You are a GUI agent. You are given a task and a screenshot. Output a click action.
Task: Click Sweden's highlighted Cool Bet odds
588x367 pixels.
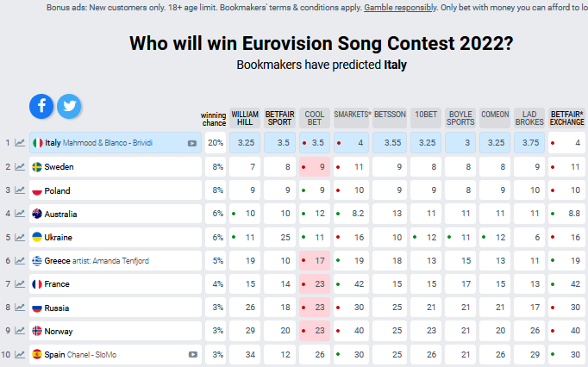pyautogui.click(x=315, y=167)
